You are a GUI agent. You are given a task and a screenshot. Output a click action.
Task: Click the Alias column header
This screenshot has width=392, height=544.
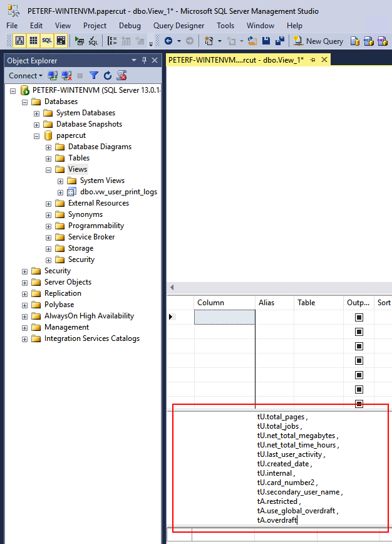tap(274, 303)
